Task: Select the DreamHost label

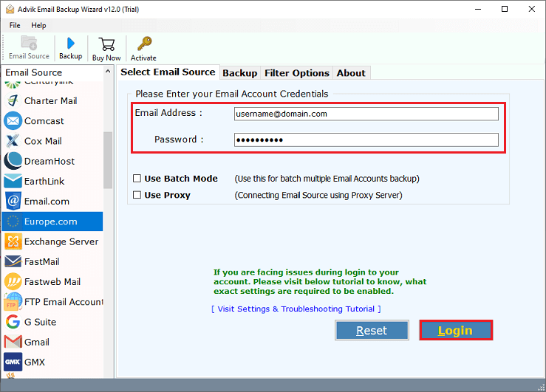Action: click(49, 162)
